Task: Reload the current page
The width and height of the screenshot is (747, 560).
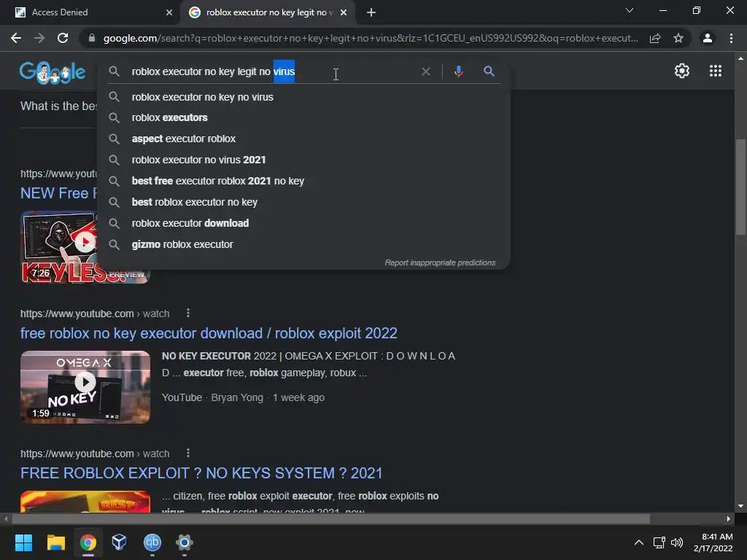Action: [x=63, y=38]
